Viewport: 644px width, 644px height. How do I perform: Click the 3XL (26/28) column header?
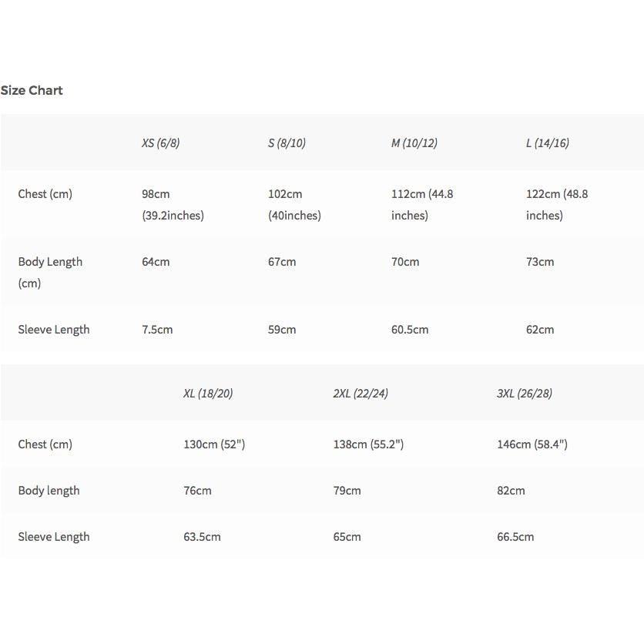pos(524,394)
